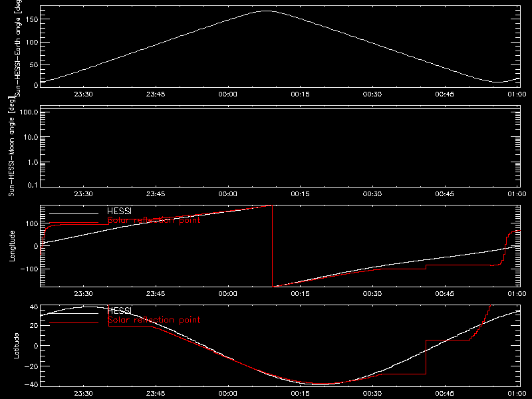Click 00:30 time label under Earth angle plot
This screenshot has width=532, height=399.
click(372, 94)
